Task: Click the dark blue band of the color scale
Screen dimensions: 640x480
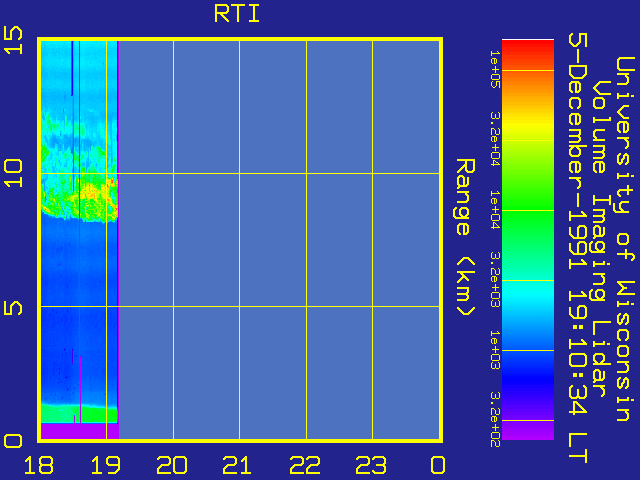Action: (x=528, y=378)
